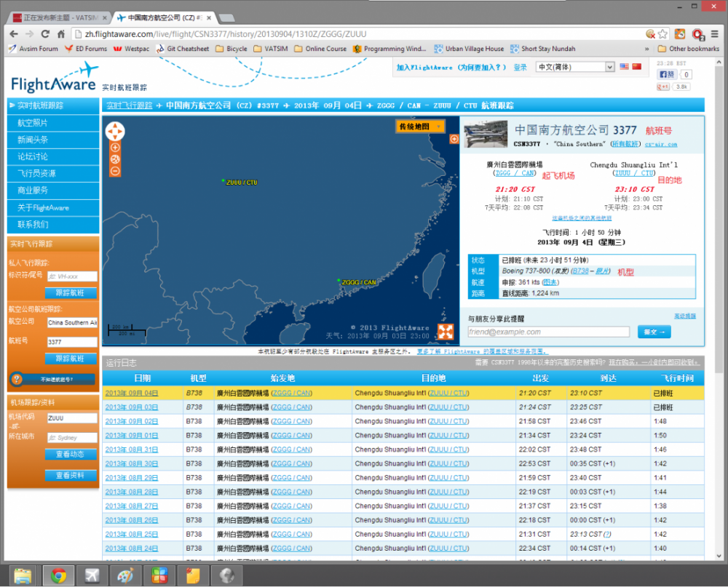The image size is (728, 587).
Task: Open the 飞行员资源 sidebar menu item
Action: [53, 174]
